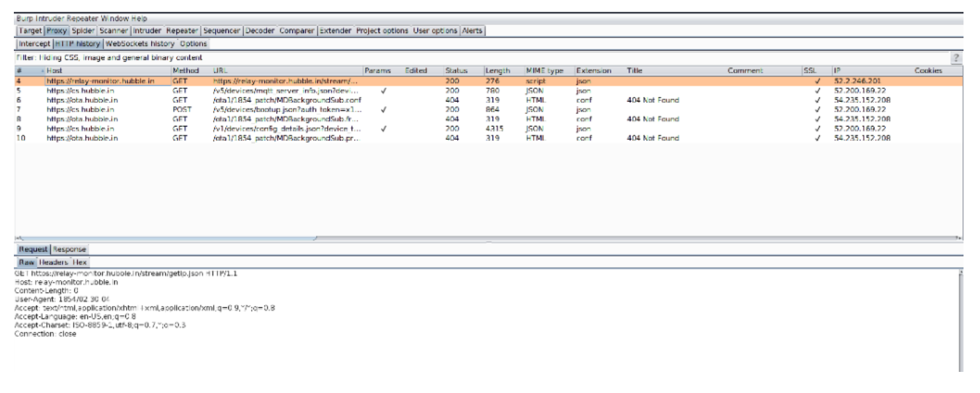Select request 9 config_details.json row

(488, 129)
